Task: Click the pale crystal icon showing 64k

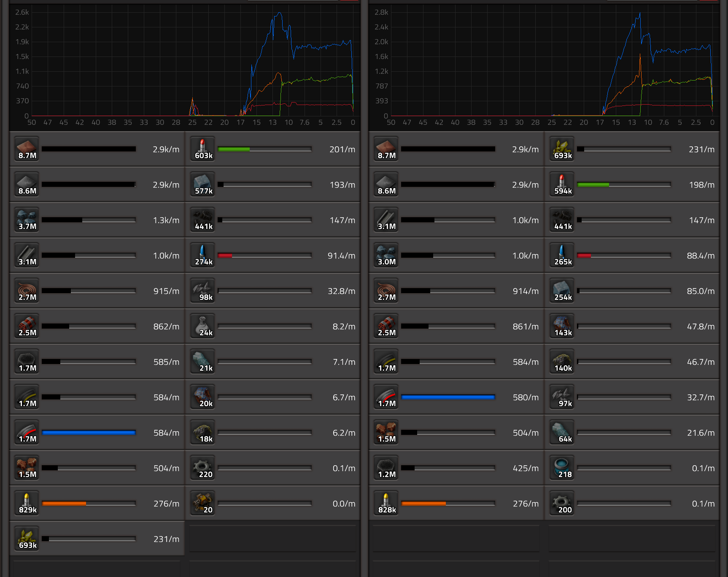Action: 562,432
